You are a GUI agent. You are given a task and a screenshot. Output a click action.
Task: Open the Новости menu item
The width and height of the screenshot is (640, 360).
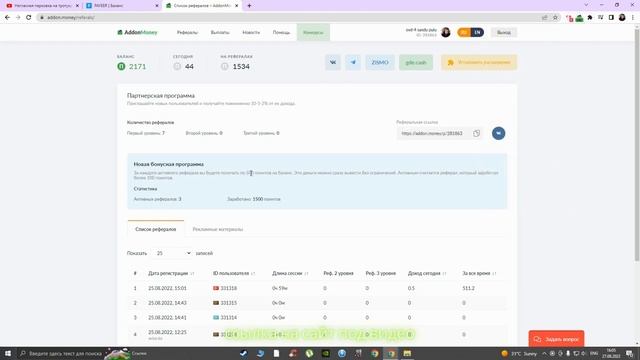click(x=251, y=32)
